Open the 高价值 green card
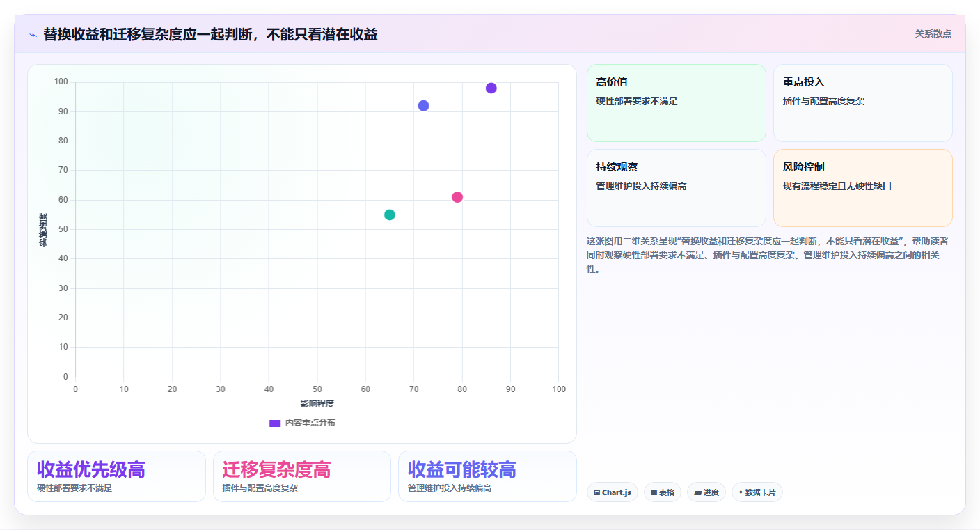Image resolution: width=980 pixels, height=530 pixels. click(x=677, y=103)
